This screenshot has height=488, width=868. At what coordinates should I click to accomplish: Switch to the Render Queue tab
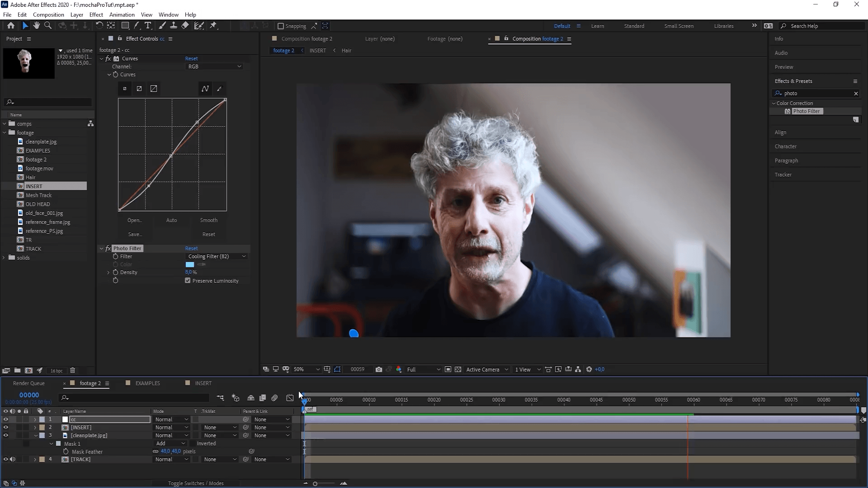point(29,383)
